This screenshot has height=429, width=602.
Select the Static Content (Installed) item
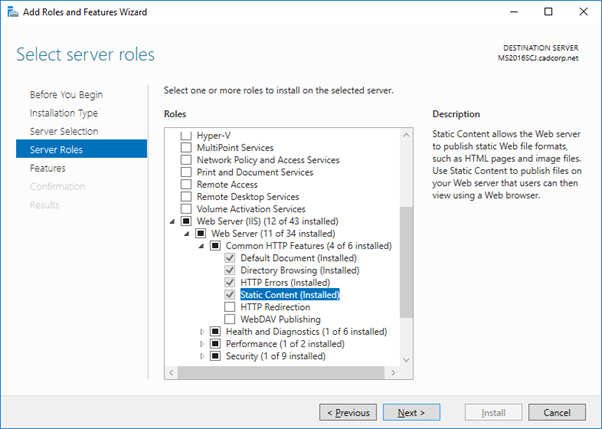(x=290, y=295)
